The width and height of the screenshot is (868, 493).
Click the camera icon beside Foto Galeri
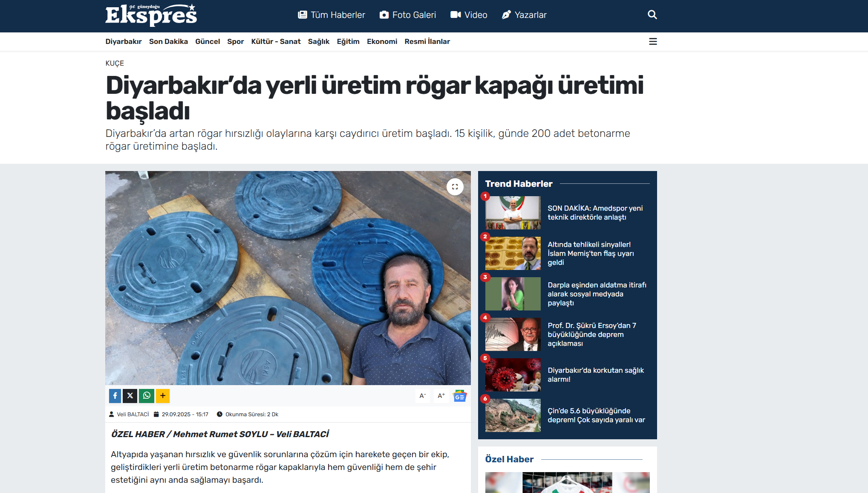pyautogui.click(x=384, y=14)
